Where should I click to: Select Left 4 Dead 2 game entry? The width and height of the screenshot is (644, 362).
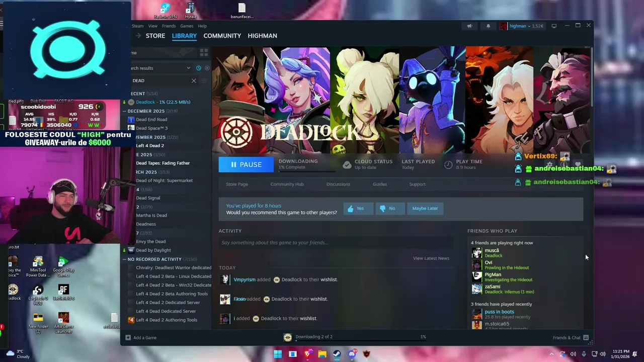click(x=150, y=146)
